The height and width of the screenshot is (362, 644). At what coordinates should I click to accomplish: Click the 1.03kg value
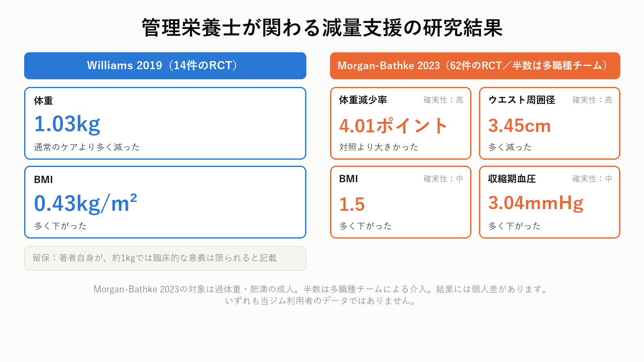click(x=67, y=124)
